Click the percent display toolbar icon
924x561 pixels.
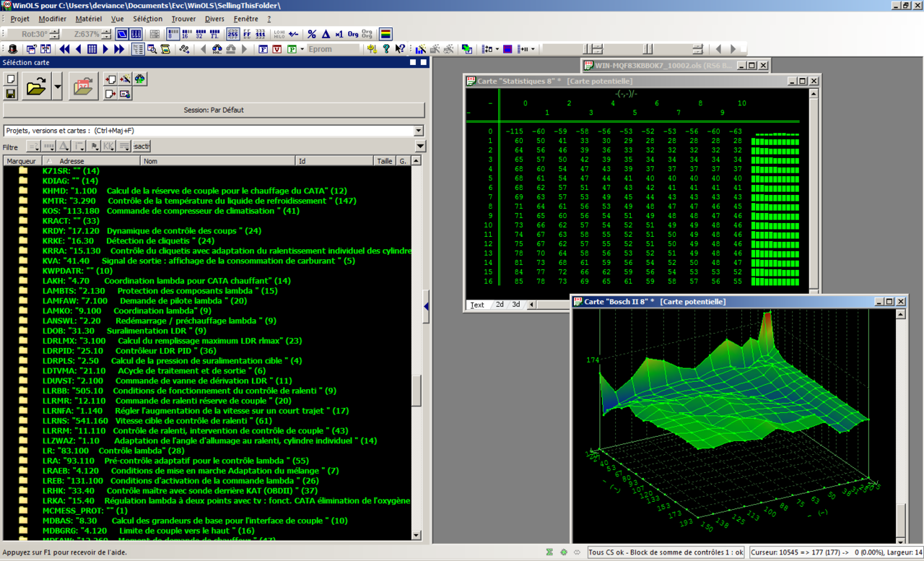(x=312, y=34)
